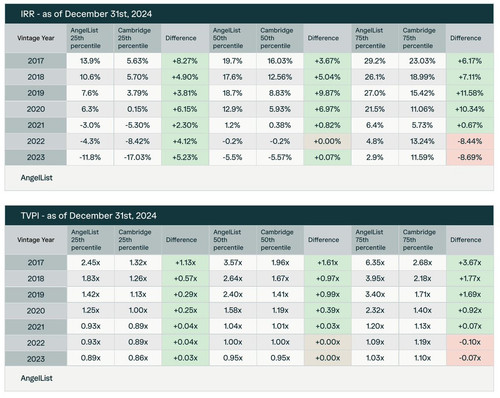Click the 2017 vintage year row in IRR table
Screen dimensions: 500x398
click(x=249, y=61)
